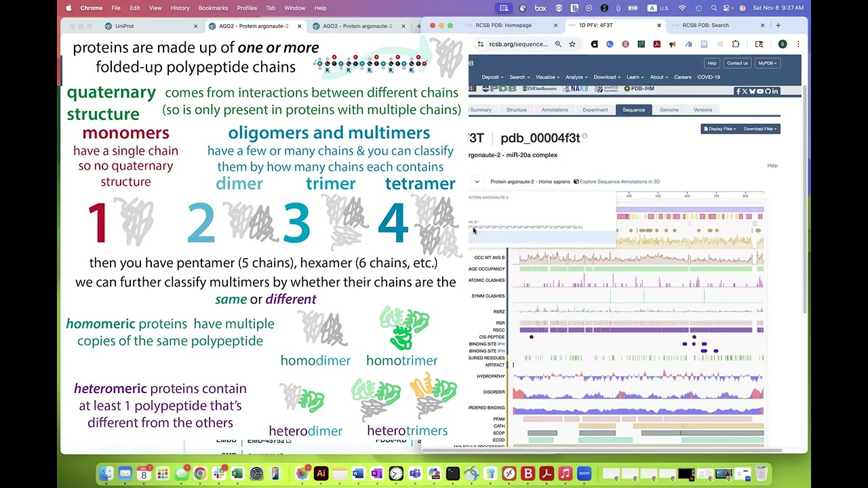868x488 pixels.
Task: Open the Chrome extensions puzzle icon
Action: click(x=736, y=44)
